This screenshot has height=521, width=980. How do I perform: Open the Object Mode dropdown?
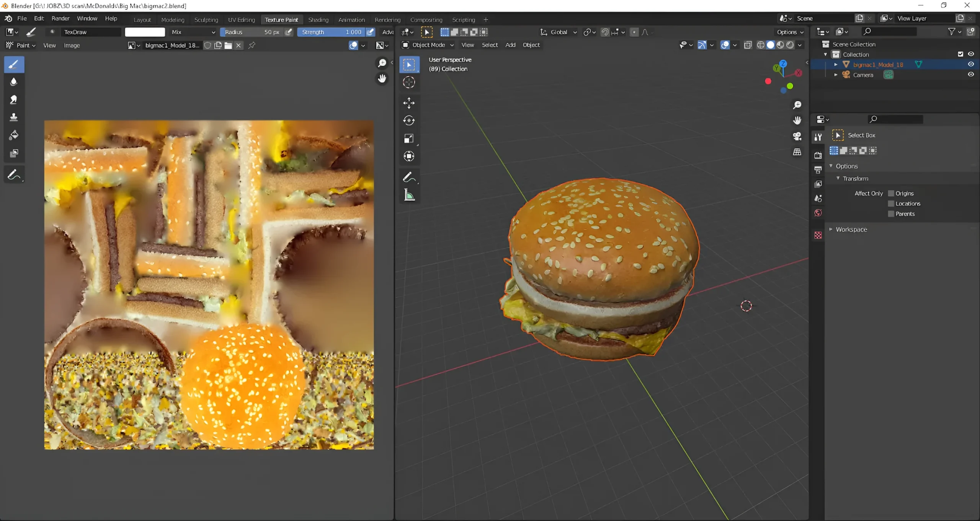[x=428, y=45]
